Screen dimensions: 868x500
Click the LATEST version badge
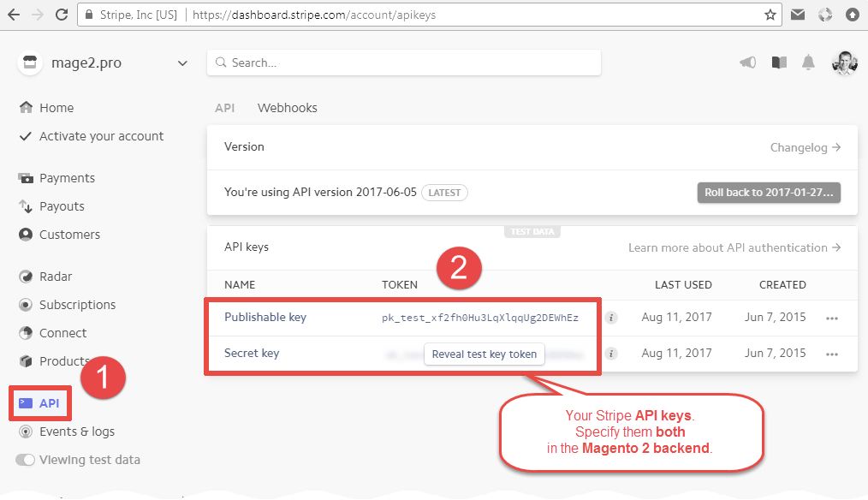tap(444, 193)
